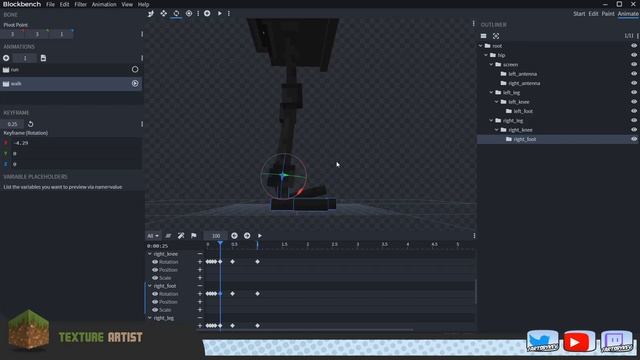Viewport: 640px width, 360px height.
Task: Open the Animation menu
Action: pos(104,4)
